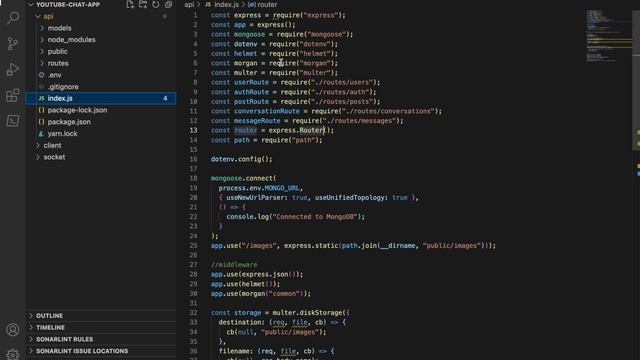The height and width of the screenshot is (360, 640).
Task: Open the Search view in activity bar
Action: coord(13,18)
